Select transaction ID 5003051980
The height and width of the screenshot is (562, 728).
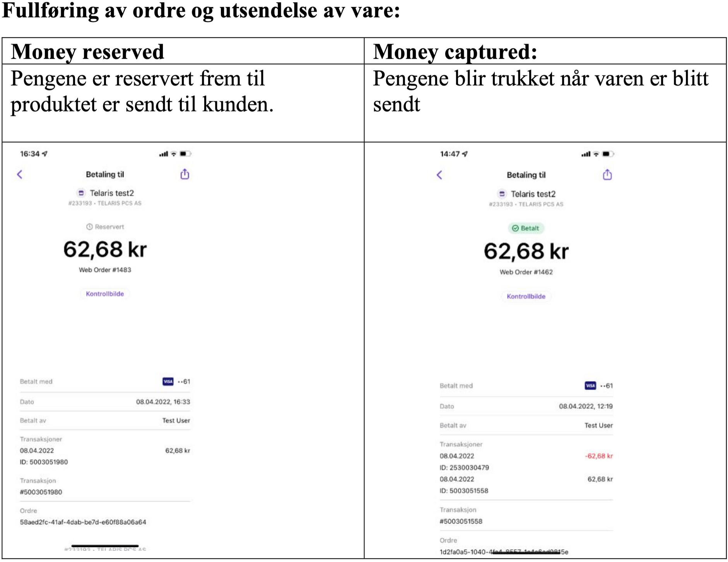pyautogui.click(x=44, y=462)
